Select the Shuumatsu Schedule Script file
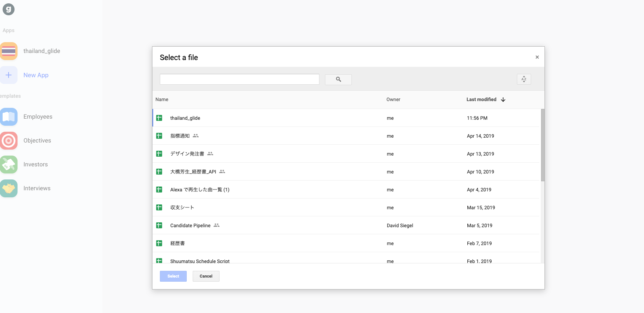Image resolution: width=644 pixels, height=313 pixels. tap(200, 261)
